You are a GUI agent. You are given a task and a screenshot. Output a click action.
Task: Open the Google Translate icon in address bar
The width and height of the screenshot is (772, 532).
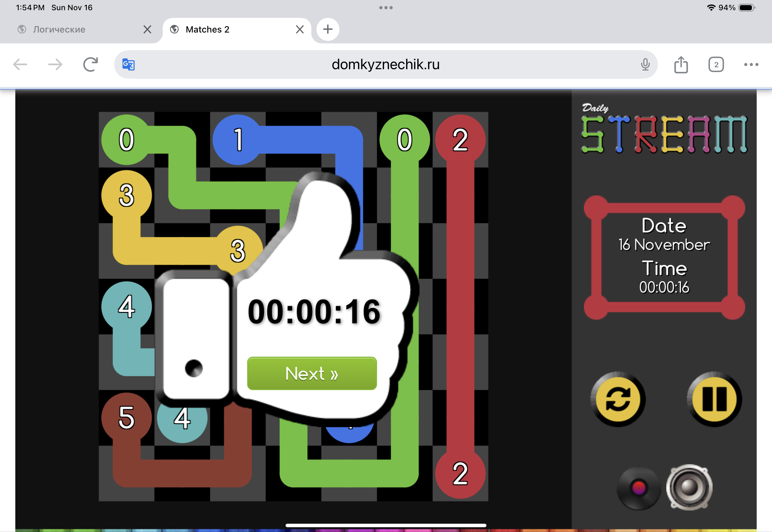click(x=128, y=64)
